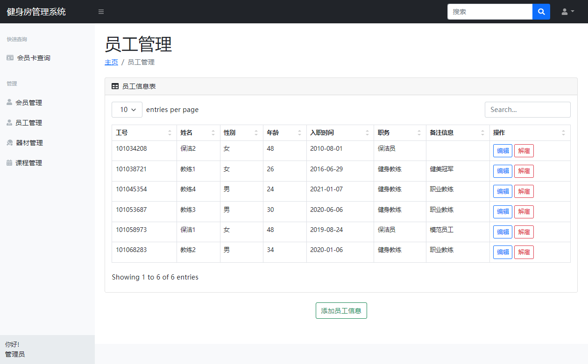Click 编辑 for employee 保洁2
The width and height of the screenshot is (588, 364).
(x=503, y=150)
